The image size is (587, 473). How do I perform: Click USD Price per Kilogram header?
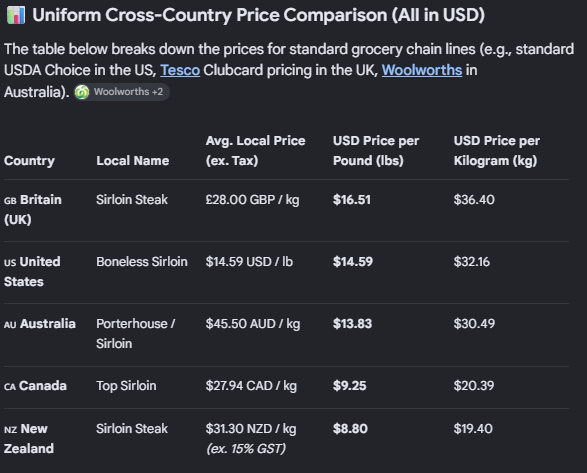(x=497, y=151)
